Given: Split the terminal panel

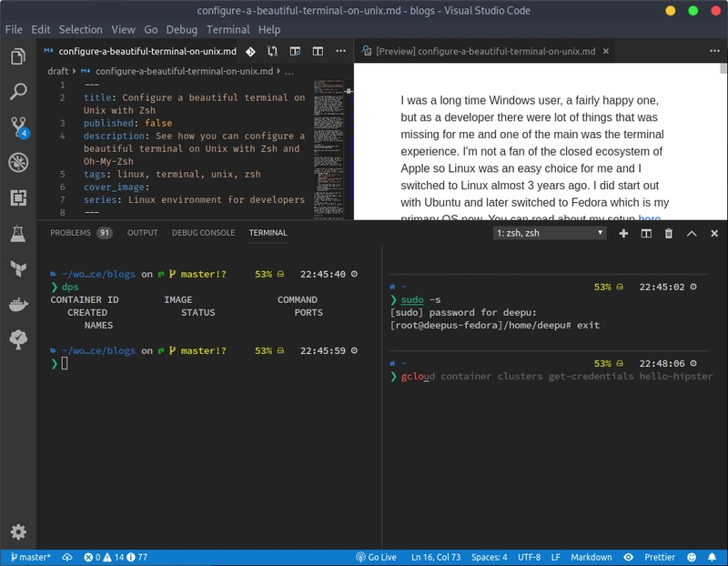Looking at the screenshot, I should [646, 234].
